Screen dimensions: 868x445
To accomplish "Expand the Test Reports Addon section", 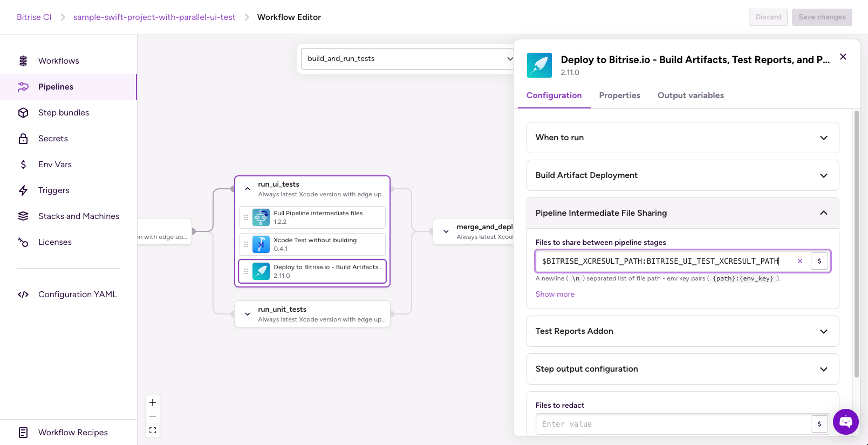I will tap(683, 331).
